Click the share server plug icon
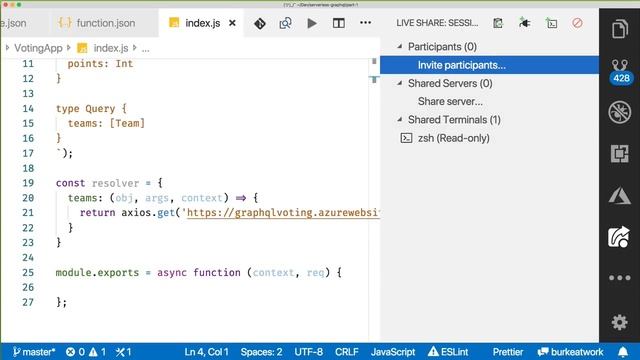Image resolution: width=640 pixels, height=360 pixels. click(524, 23)
